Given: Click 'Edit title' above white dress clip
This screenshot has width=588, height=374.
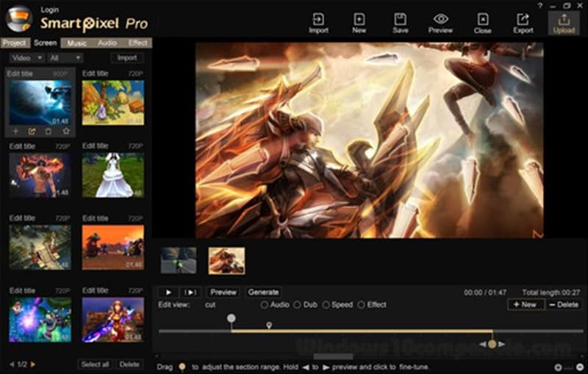Looking at the screenshot, I should (96, 145).
